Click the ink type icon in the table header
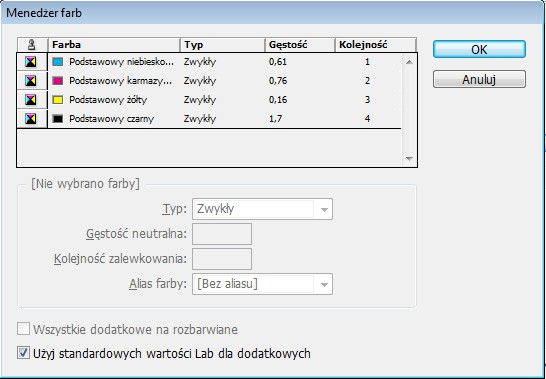The image size is (546, 379). [x=32, y=45]
